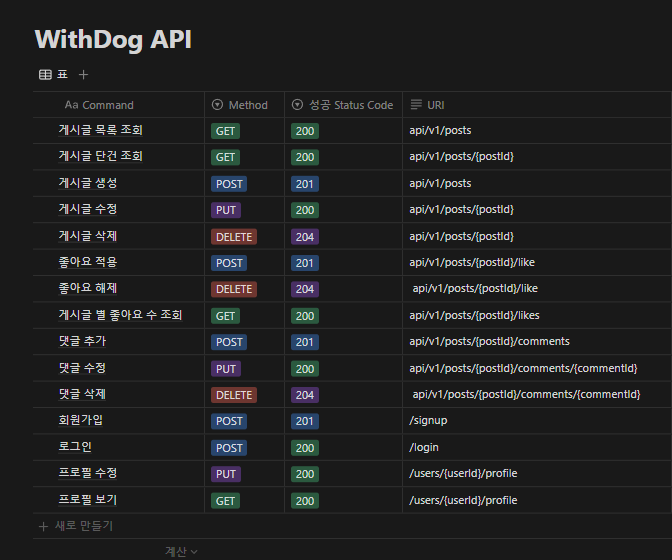The height and width of the screenshot is (560, 672).
Task: Open the 회원가입 row page
Action: (x=81, y=420)
